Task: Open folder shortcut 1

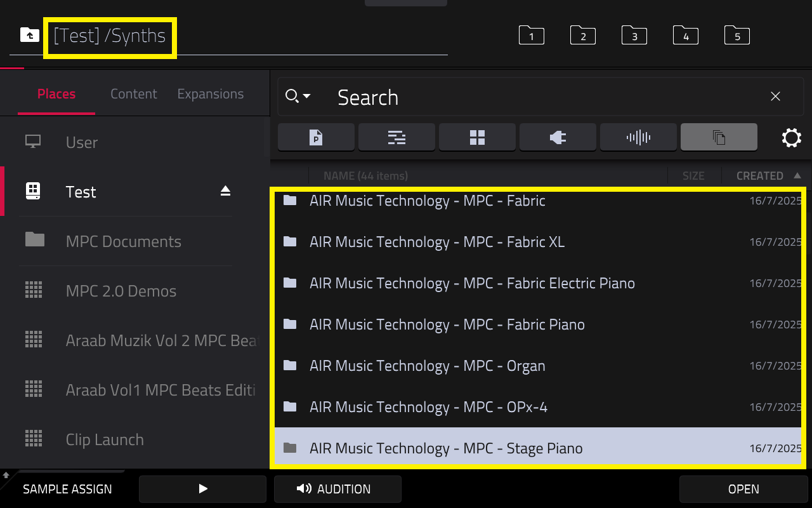Action: [x=532, y=36]
